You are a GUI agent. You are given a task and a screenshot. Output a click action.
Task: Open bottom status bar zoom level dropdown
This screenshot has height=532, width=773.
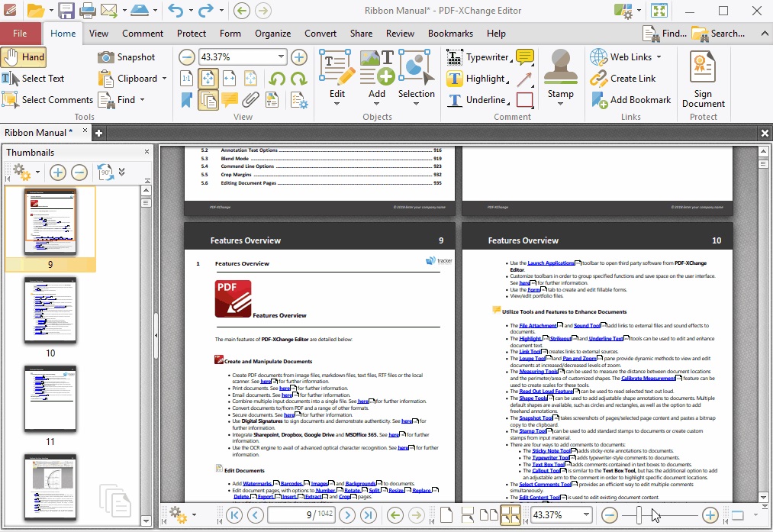pyautogui.click(x=586, y=514)
